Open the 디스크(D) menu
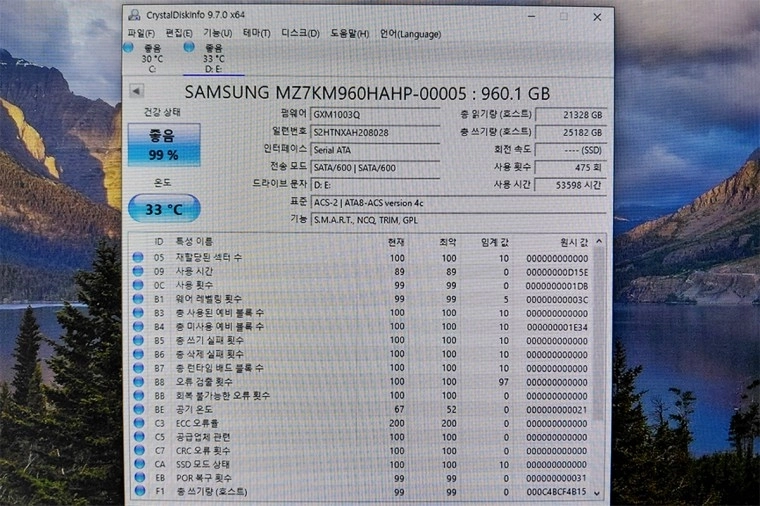 [x=301, y=33]
